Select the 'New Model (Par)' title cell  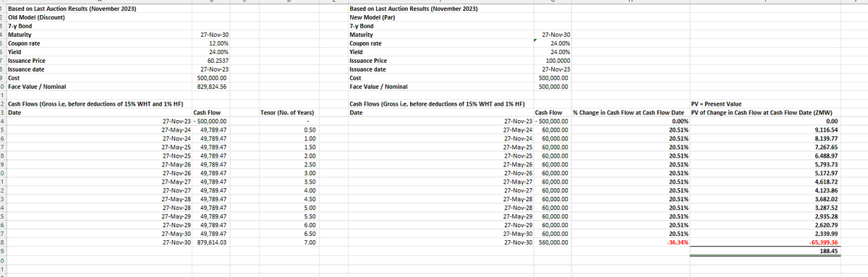[373, 17]
